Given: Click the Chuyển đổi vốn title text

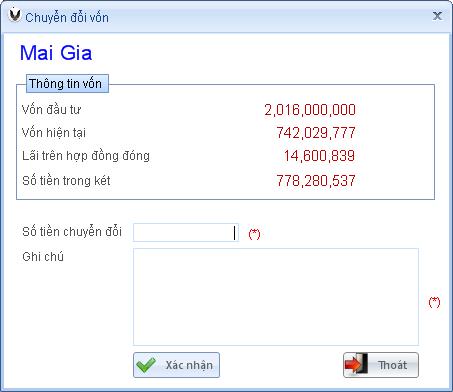Looking at the screenshot, I should (67, 18).
